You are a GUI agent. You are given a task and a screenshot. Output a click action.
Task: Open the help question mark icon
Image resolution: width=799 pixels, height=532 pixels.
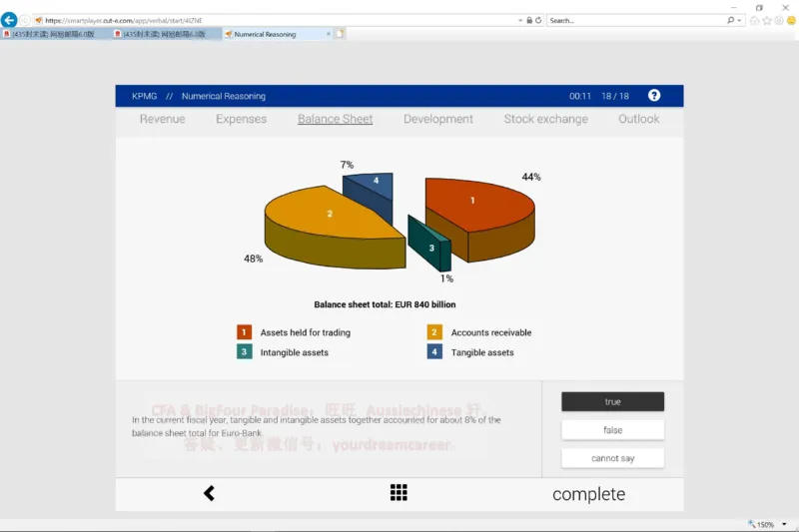pos(654,96)
